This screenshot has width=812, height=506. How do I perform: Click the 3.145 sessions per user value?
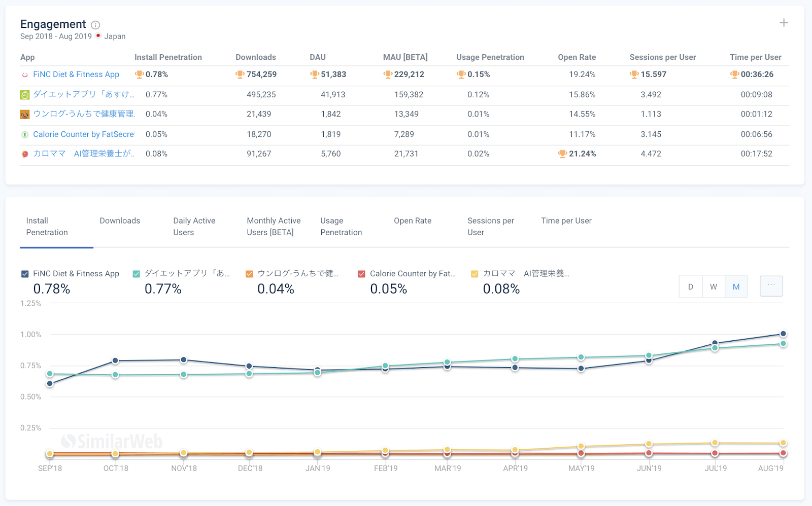(x=651, y=134)
